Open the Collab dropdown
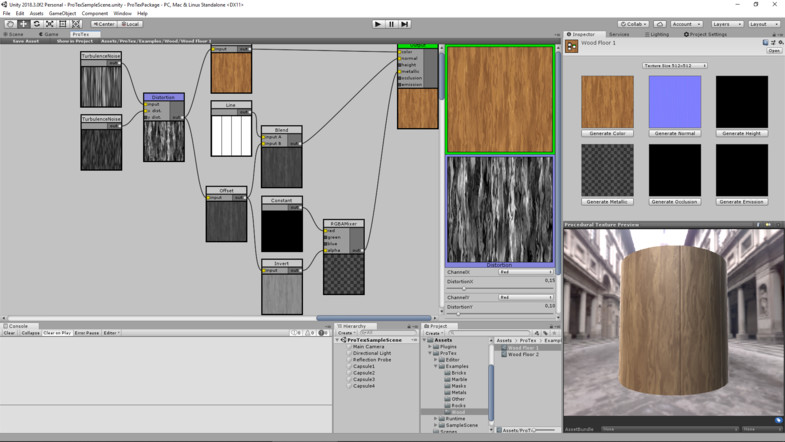 click(633, 24)
